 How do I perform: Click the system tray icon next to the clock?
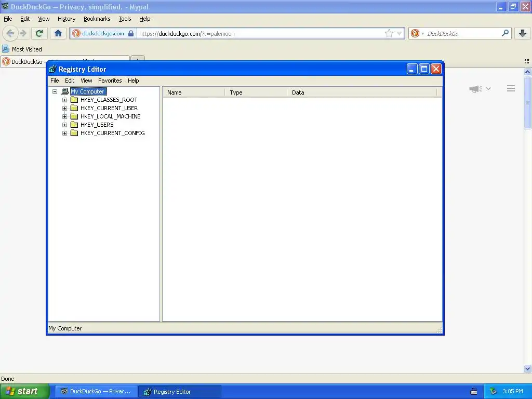click(x=494, y=391)
